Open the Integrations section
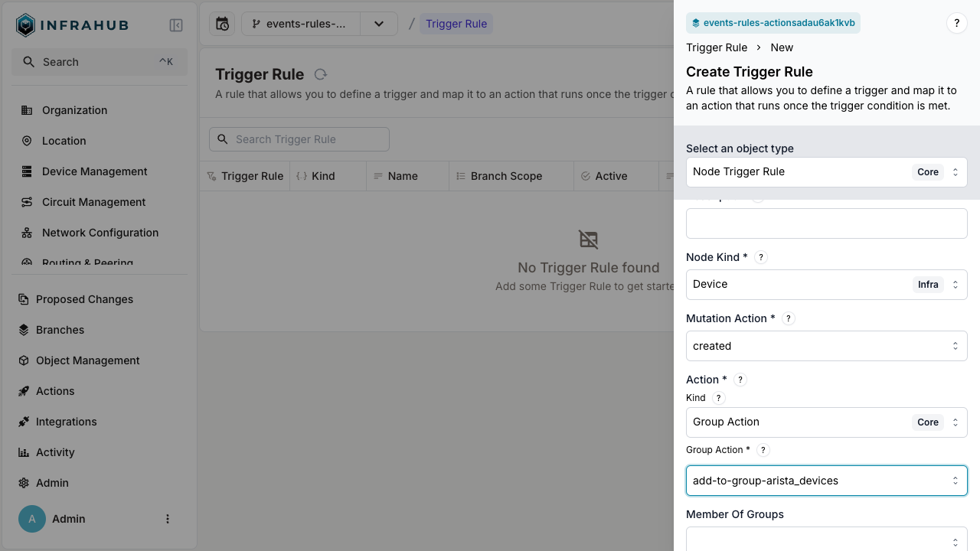 pyautogui.click(x=66, y=422)
